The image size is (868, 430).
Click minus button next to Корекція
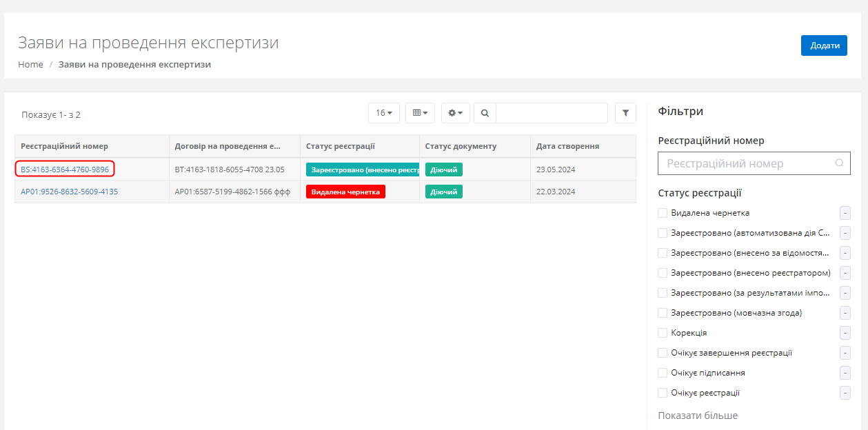845,333
